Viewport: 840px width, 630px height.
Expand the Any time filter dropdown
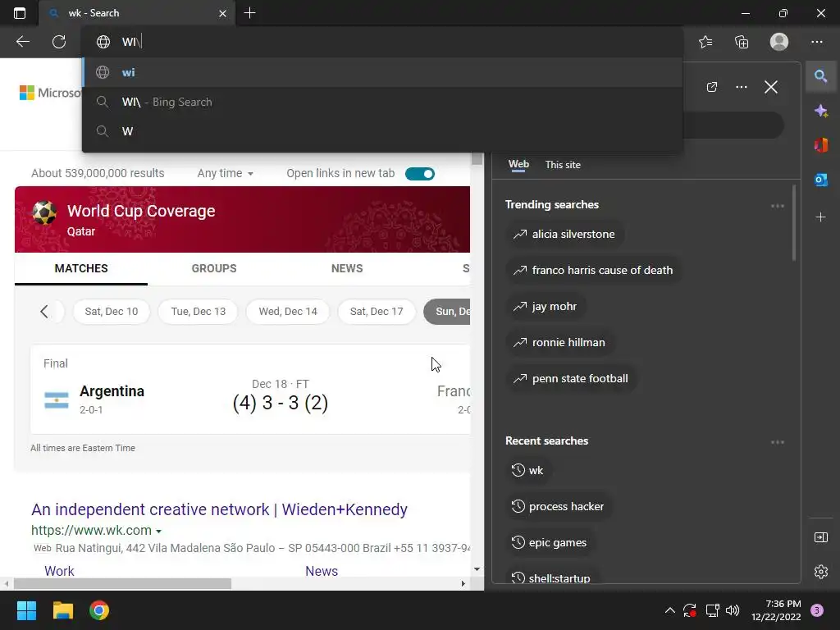coord(225,173)
